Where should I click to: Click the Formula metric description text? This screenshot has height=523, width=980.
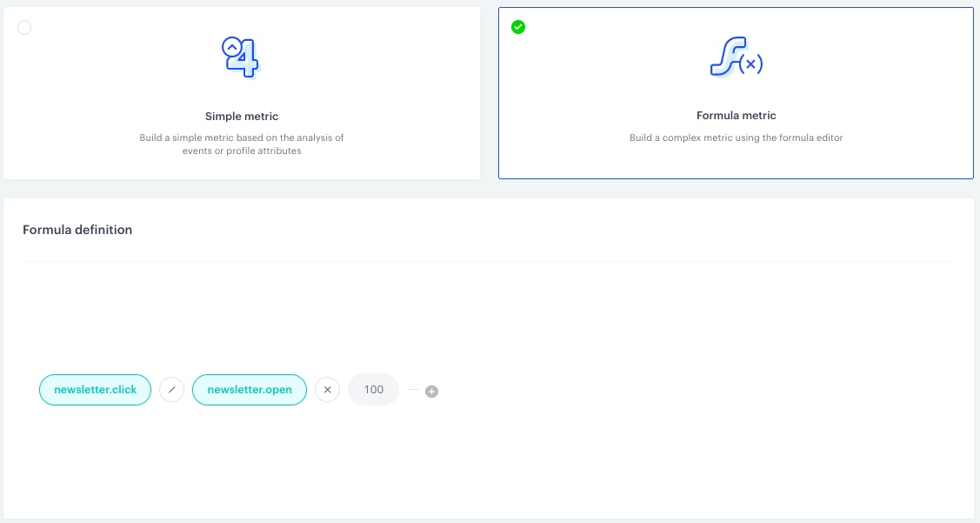coord(736,137)
